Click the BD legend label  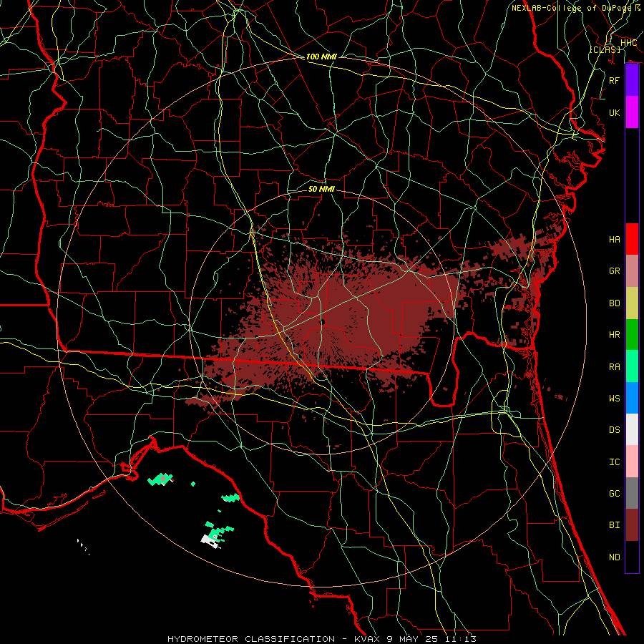pyautogui.click(x=614, y=303)
